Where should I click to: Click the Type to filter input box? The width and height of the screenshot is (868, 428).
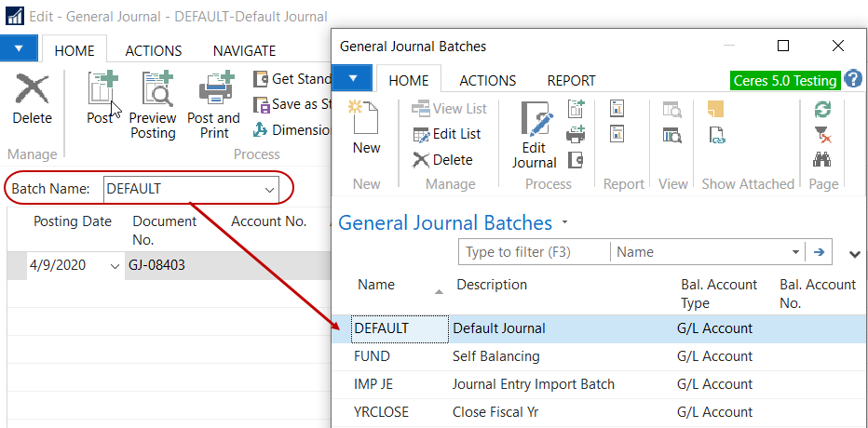coord(534,252)
